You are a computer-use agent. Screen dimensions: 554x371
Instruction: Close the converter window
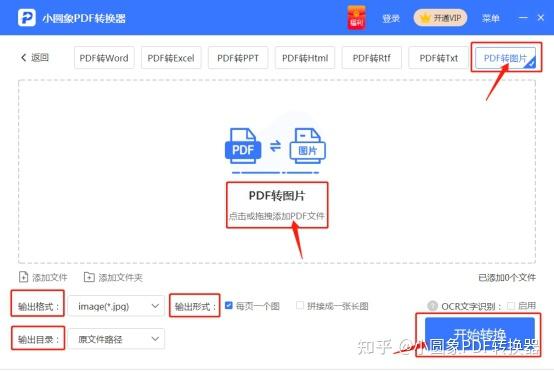(541, 18)
